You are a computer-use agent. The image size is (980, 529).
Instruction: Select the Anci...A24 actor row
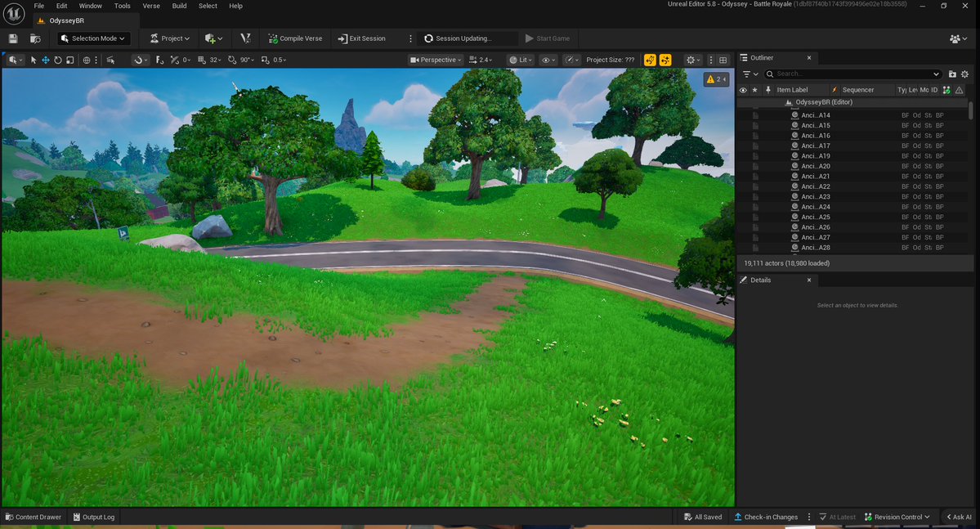click(x=853, y=207)
